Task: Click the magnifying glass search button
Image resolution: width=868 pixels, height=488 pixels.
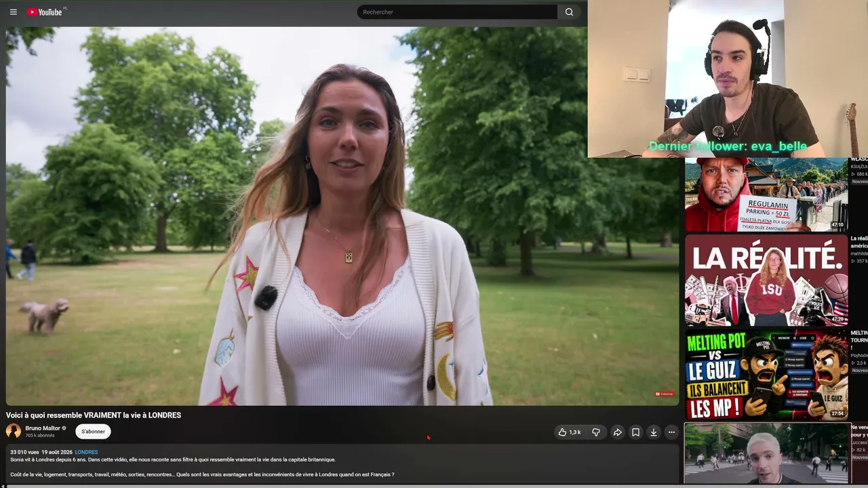Action: [569, 12]
